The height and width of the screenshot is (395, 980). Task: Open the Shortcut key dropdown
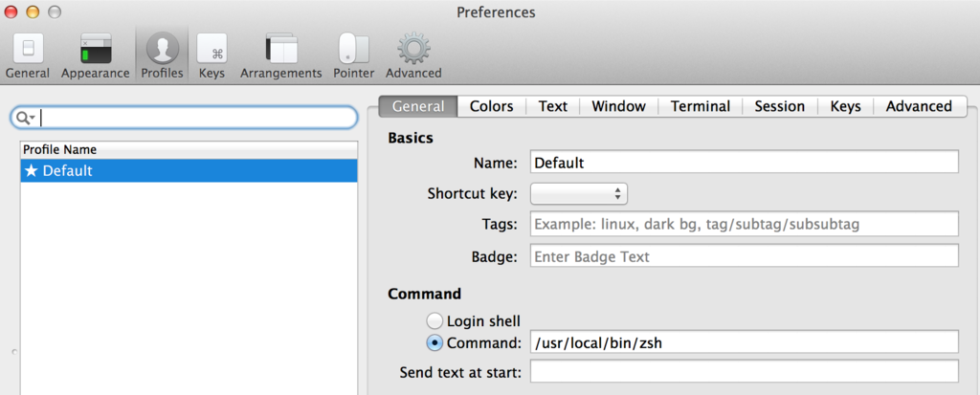[x=578, y=194]
